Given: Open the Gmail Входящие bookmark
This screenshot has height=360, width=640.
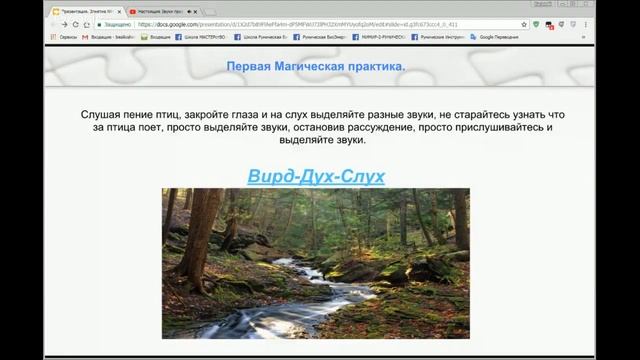Looking at the screenshot, I should click(108, 37).
